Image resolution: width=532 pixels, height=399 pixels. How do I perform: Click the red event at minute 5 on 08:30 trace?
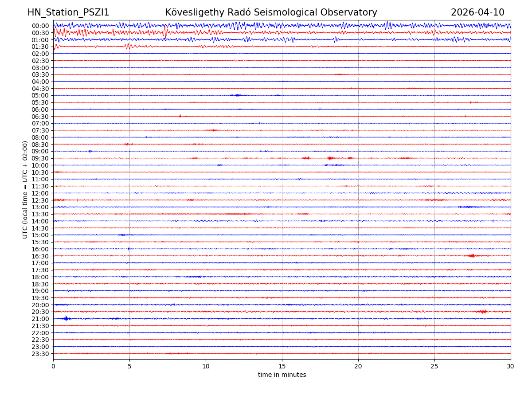click(x=127, y=144)
